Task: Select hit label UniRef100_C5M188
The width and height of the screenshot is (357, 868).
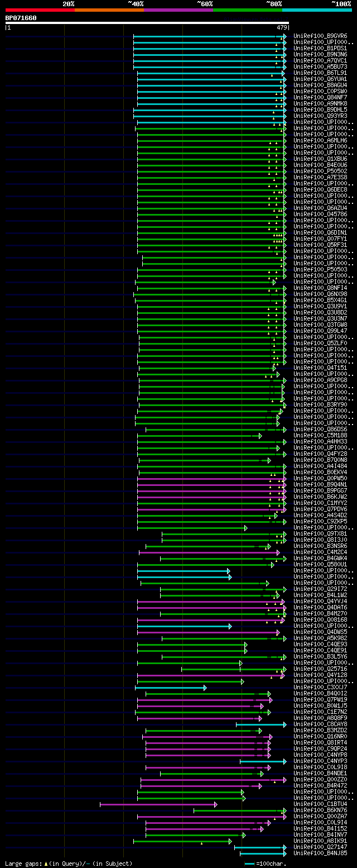Action: [320, 435]
